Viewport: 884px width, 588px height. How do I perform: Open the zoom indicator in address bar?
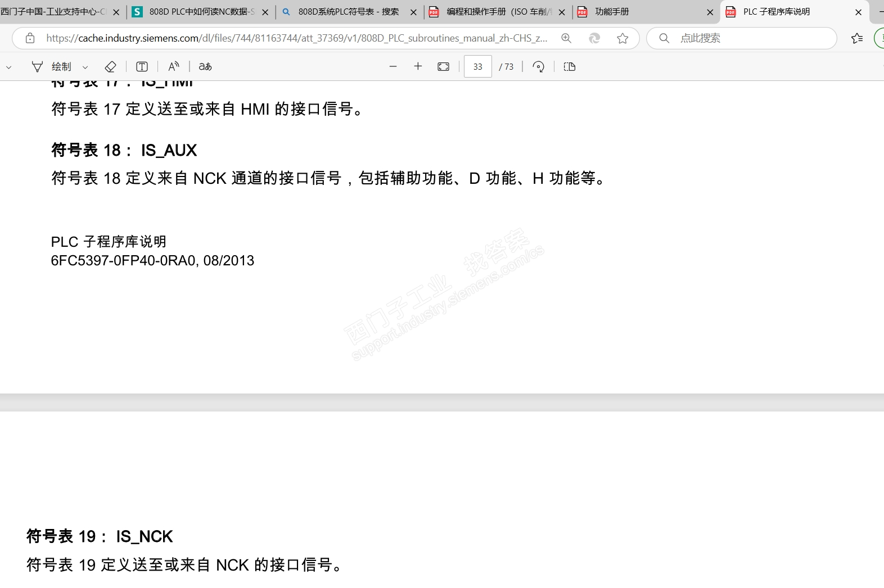566,38
